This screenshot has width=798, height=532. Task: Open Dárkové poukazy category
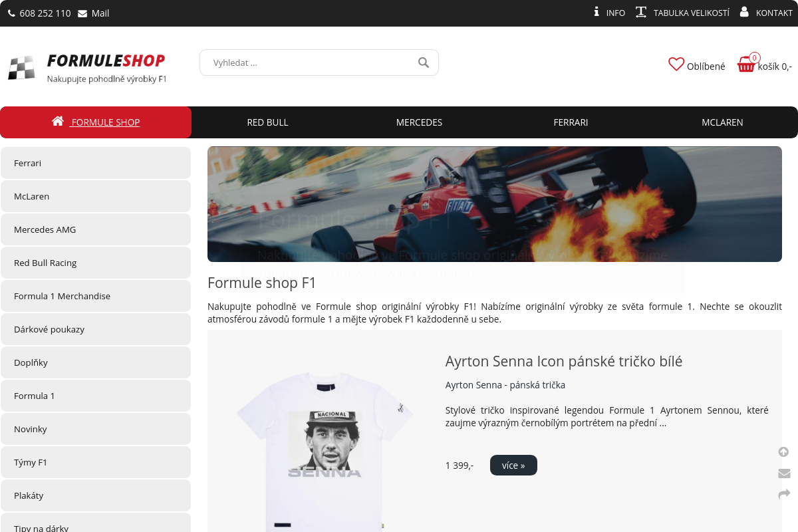coord(96,329)
